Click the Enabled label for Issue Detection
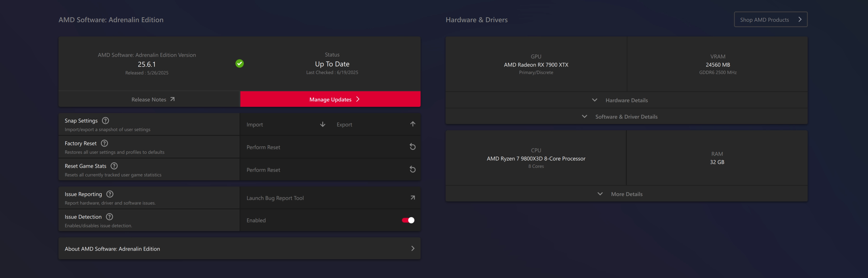The height and width of the screenshot is (278, 868). pos(256,220)
